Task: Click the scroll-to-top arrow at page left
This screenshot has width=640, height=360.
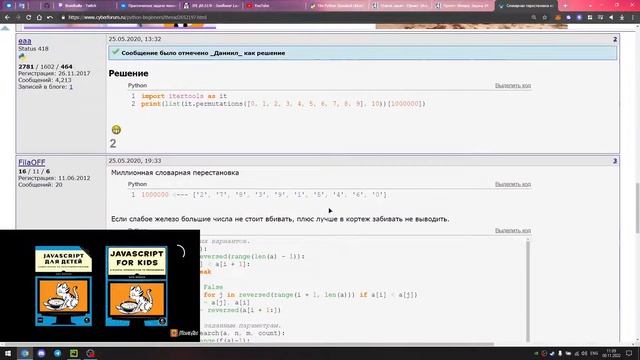Action: (x=5, y=28)
